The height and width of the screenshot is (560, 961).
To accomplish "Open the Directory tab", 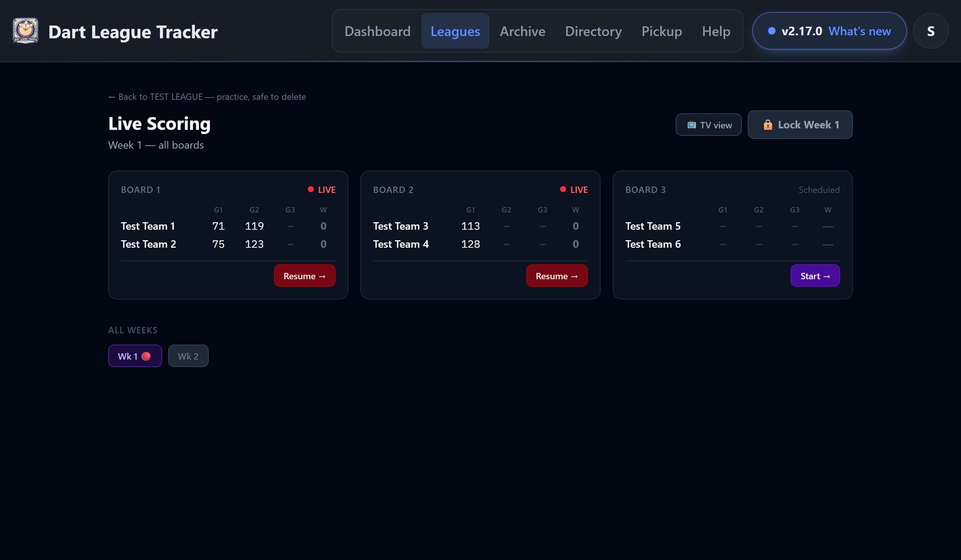I will (593, 31).
